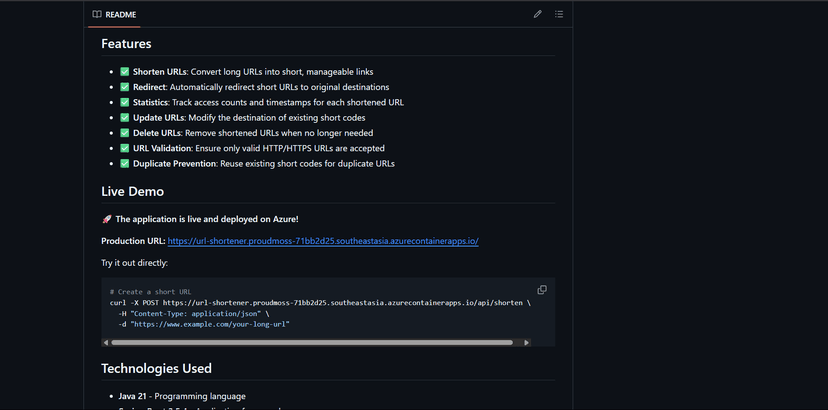828x410 pixels.
Task: Click the Content-Type header line in code
Action: (194, 313)
